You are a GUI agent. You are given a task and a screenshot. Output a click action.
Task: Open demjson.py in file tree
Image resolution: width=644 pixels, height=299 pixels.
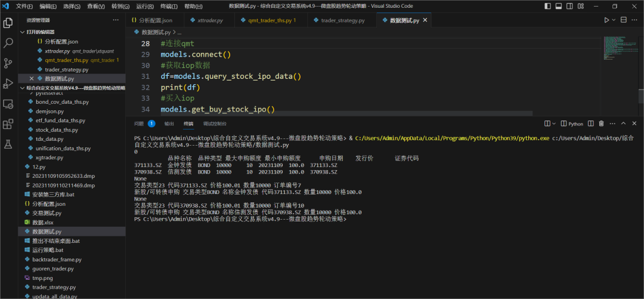pyautogui.click(x=72, y=111)
